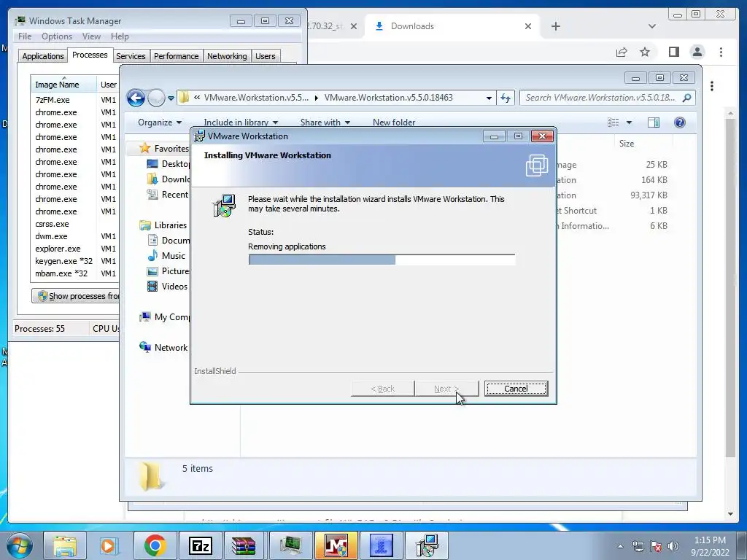The image size is (747, 560).
Task: Click the volume speaker tray icon
Action: tap(673, 546)
